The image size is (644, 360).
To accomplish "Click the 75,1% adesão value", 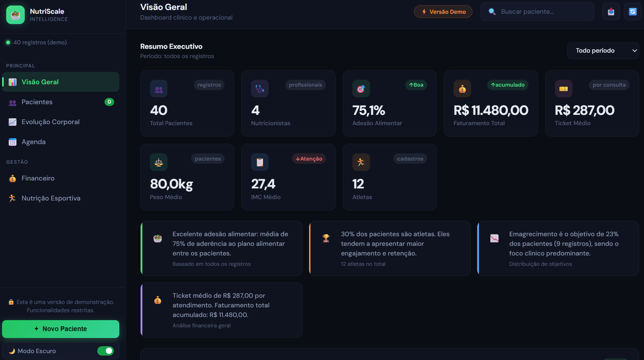I will point(369,110).
